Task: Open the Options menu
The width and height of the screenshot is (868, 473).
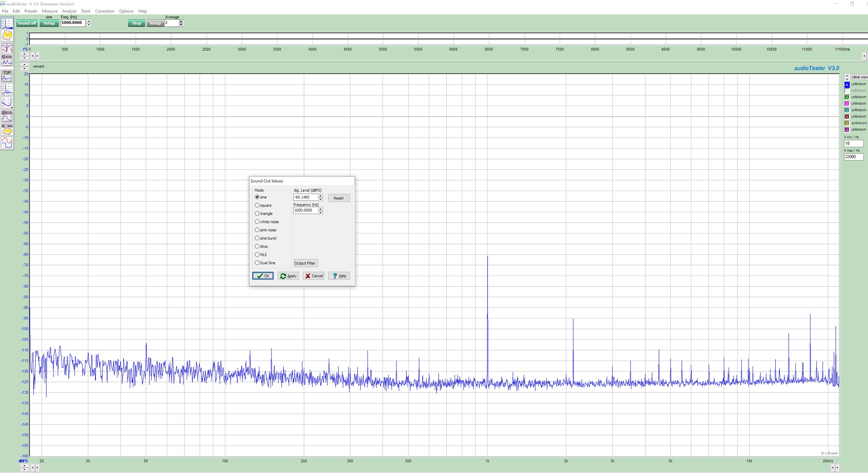Action: pyautogui.click(x=126, y=11)
